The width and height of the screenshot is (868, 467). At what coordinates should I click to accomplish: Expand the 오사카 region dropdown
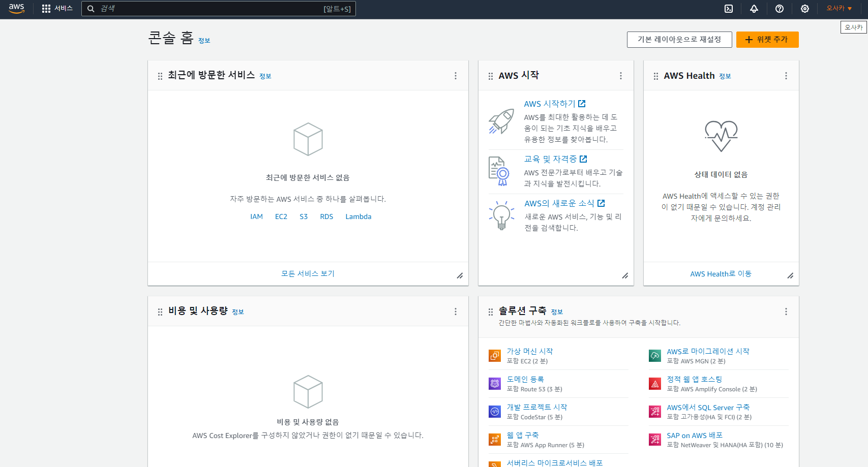[839, 9]
